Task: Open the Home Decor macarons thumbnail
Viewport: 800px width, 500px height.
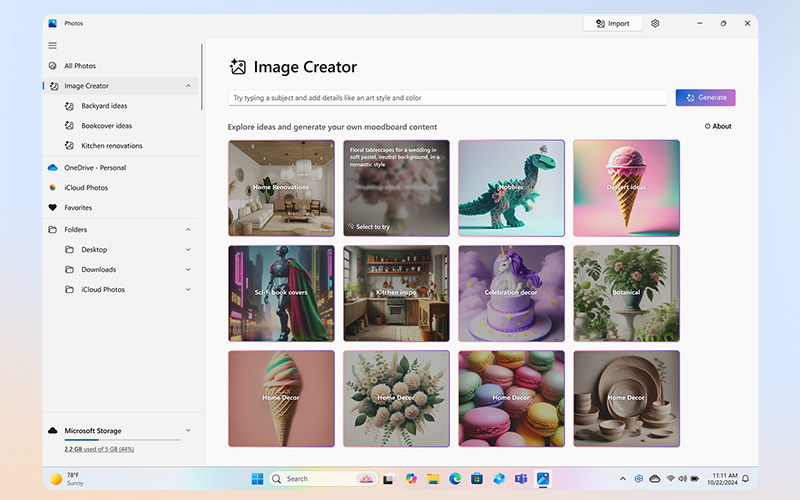Action: (x=511, y=398)
